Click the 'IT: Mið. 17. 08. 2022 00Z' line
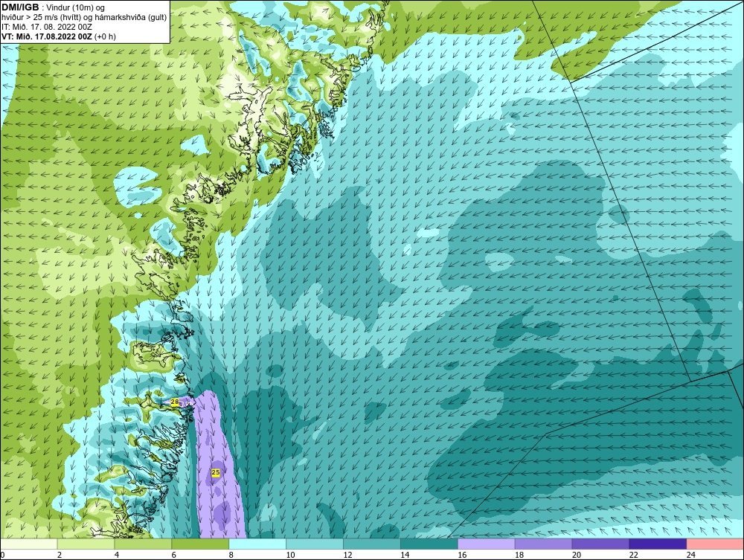 coord(46,27)
